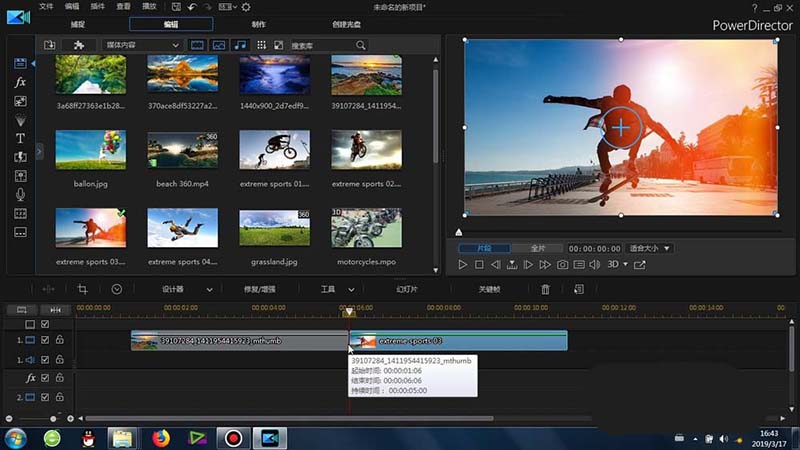This screenshot has width=800, height=450.
Task: Toggle the checkbox for video track 1
Action: pos(45,341)
